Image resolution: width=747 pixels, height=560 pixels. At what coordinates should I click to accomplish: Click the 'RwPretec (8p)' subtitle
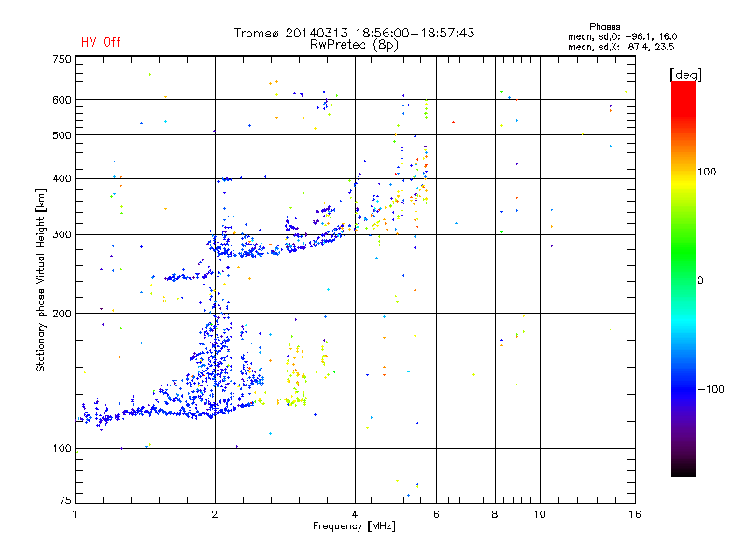pos(354,45)
